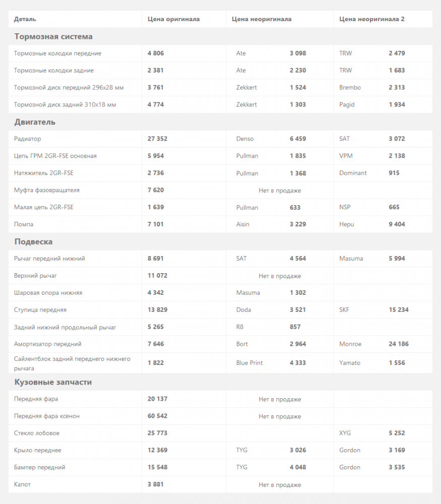This screenshot has width=441, height=504.
Task: Select the "Кузовные запчасти" section heading
Action: (53, 382)
